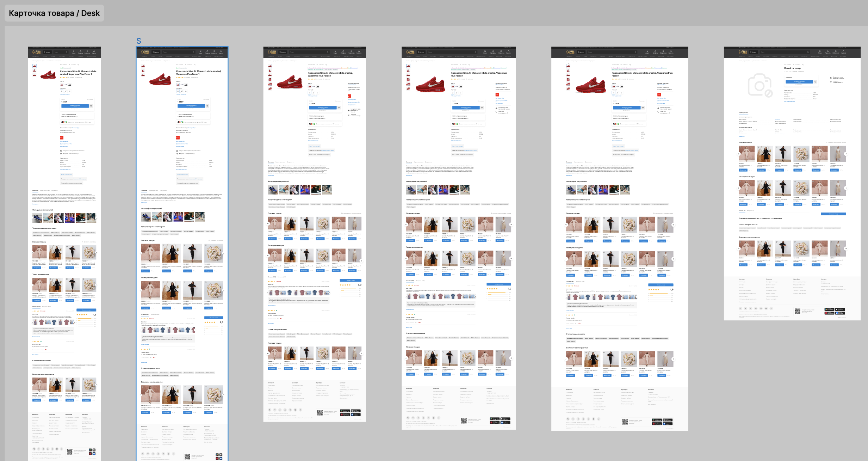Open the Каталог menu in third frame header
Viewport: 868px width, 461px height.
click(x=283, y=52)
